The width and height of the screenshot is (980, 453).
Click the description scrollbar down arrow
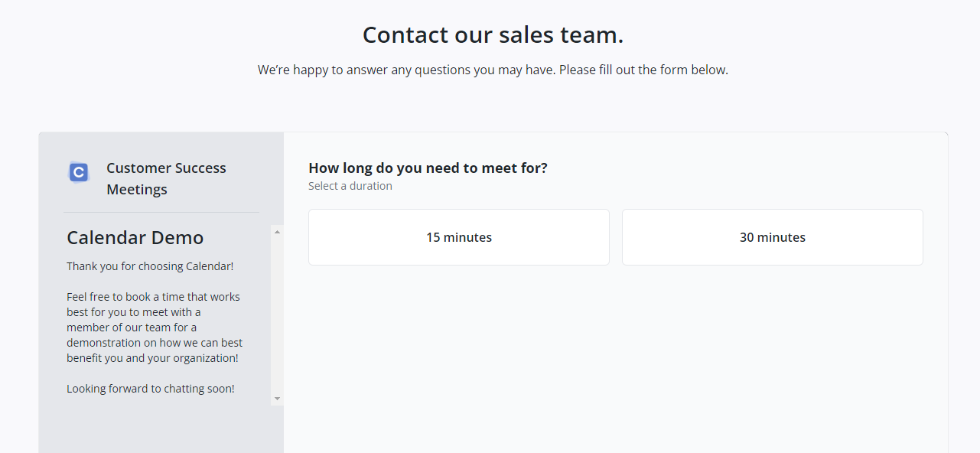277,399
